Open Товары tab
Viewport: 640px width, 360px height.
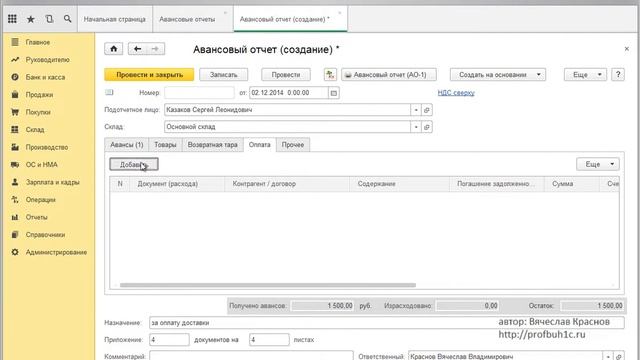coord(165,145)
